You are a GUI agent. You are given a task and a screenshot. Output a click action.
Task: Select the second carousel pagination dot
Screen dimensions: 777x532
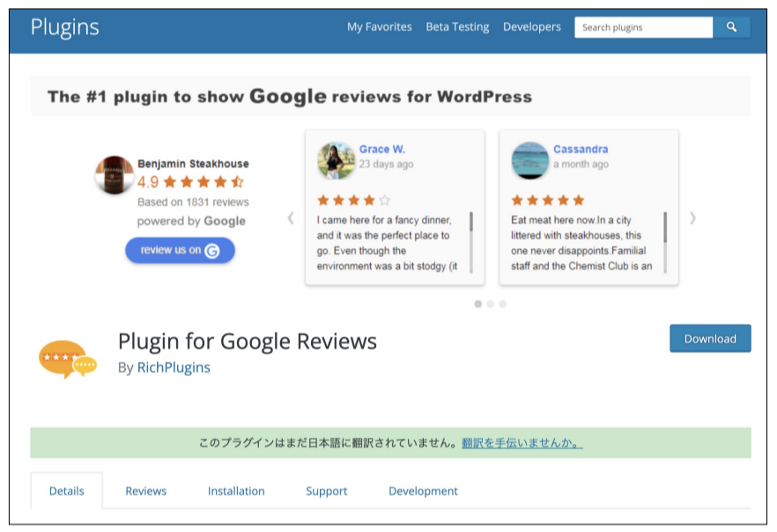[x=490, y=304]
